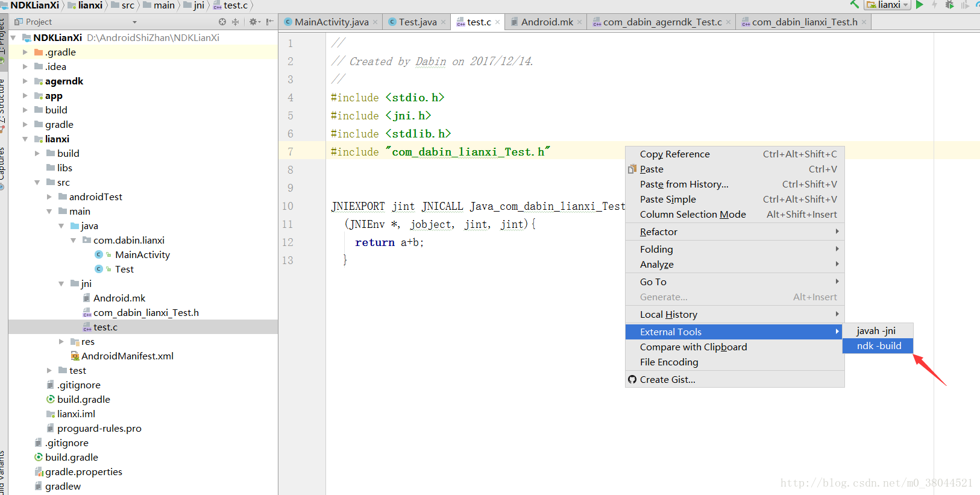980x495 pixels.
Task: Click the lianxi build.gradle file icon
Action: (x=51, y=399)
